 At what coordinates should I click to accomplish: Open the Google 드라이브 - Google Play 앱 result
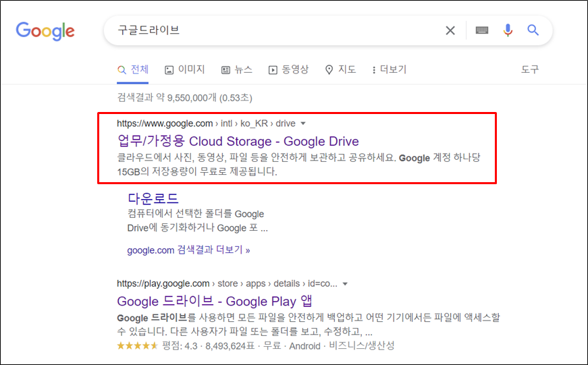tap(215, 302)
